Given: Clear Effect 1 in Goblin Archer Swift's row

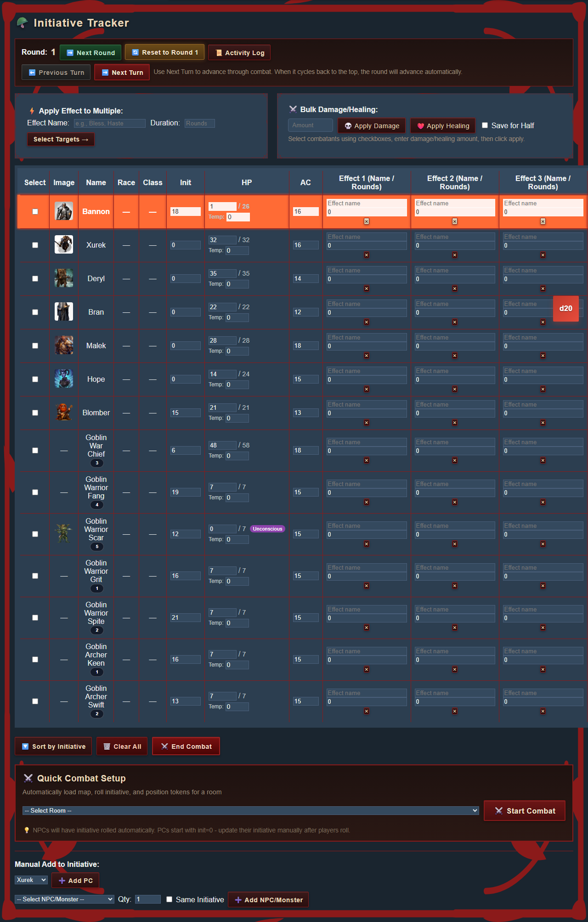Looking at the screenshot, I should click(x=367, y=711).
